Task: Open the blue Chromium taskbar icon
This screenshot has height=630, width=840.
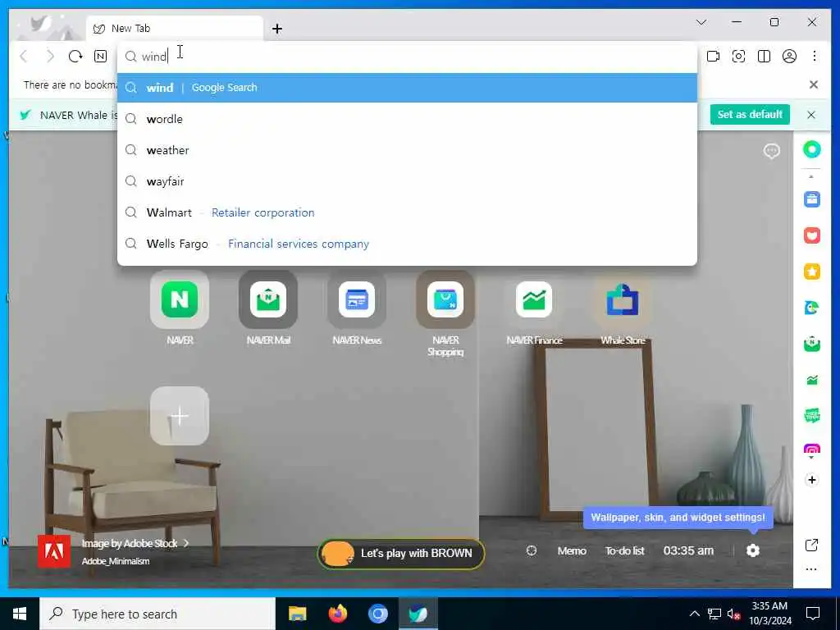Action: tap(377, 614)
